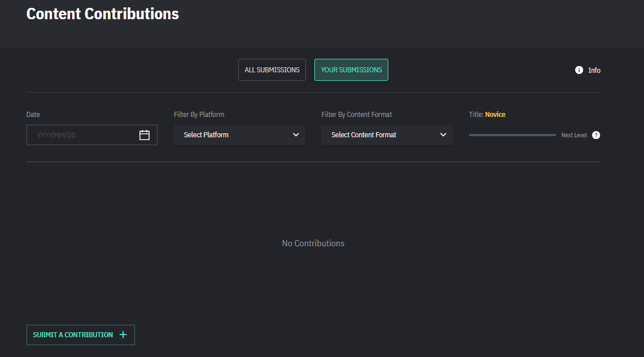Click the Filter By Platform label
The width and height of the screenshot is (644, 357).
[x=199, y=115]
